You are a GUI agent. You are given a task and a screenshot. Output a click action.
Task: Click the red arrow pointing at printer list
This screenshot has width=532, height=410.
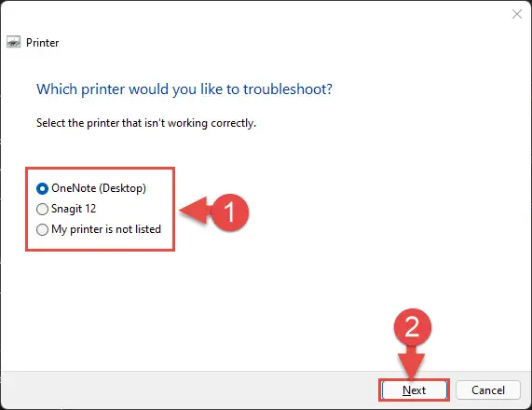195,211
